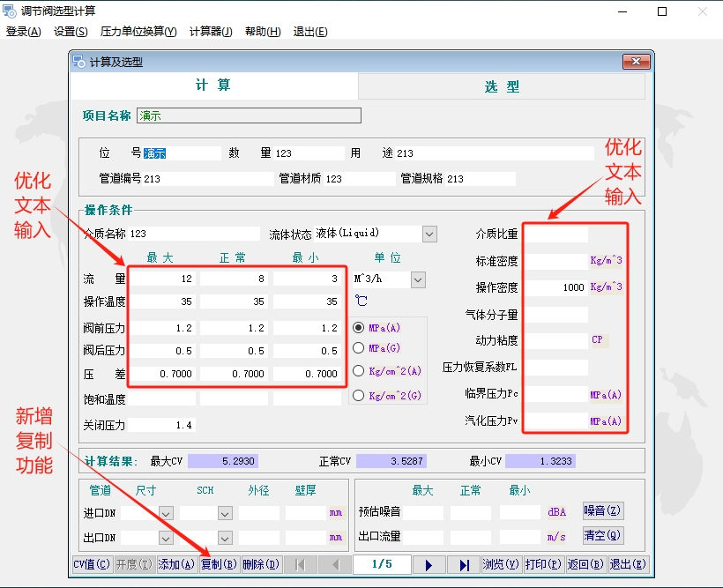Expand 进口DN size dropdown
This screenshot has height=588, width=723.
[x=166, y=513]
